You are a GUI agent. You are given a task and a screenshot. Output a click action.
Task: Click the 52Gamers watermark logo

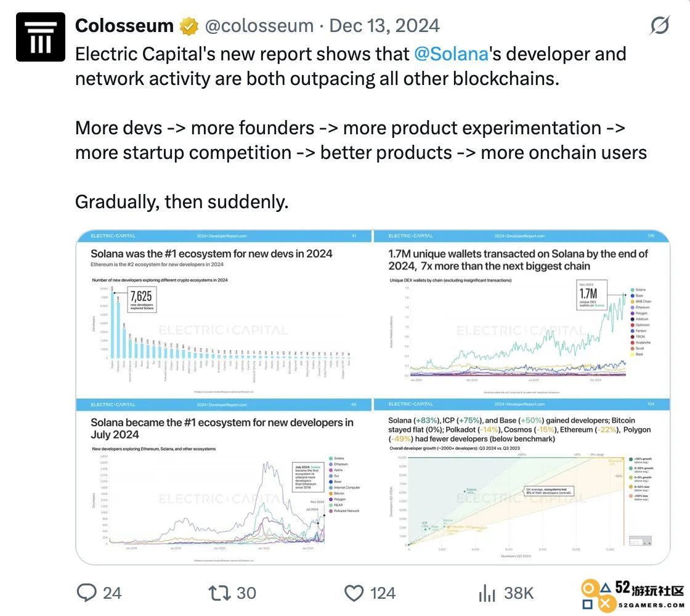pyautogui.click(x=632, y=596)
